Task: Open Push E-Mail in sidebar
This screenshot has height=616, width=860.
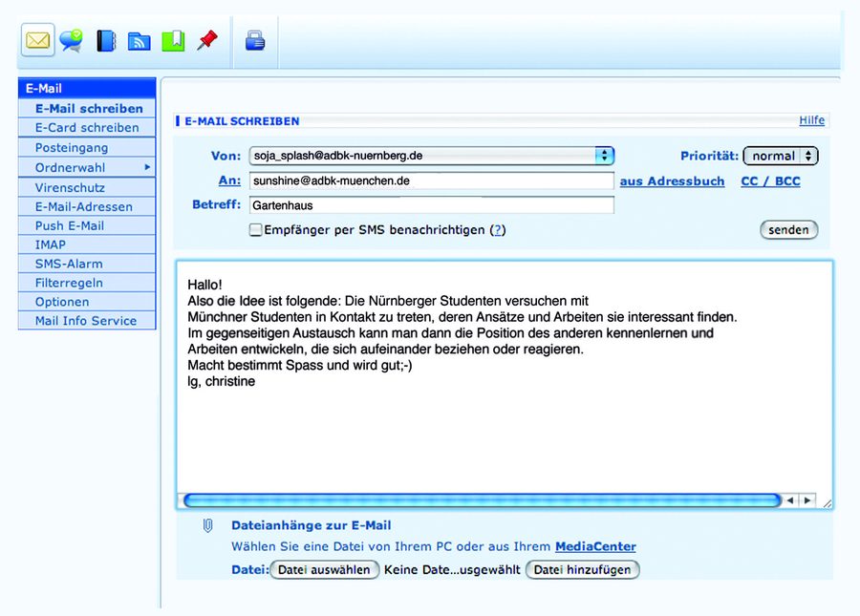Action: click(87, 225)
